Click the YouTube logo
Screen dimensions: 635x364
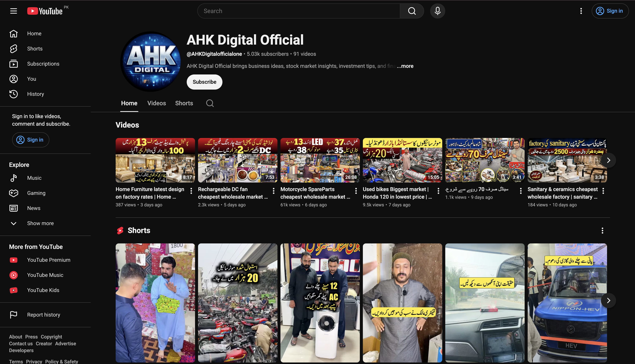coord(45,11)
